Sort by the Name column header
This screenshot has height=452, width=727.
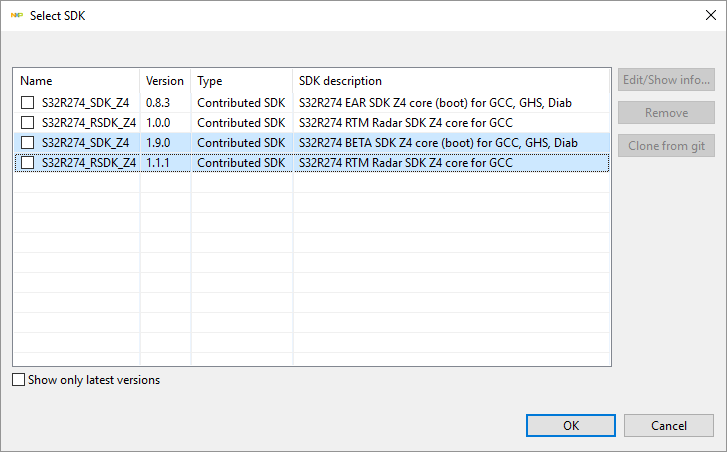pyautogui.click(x=75, y=81)
